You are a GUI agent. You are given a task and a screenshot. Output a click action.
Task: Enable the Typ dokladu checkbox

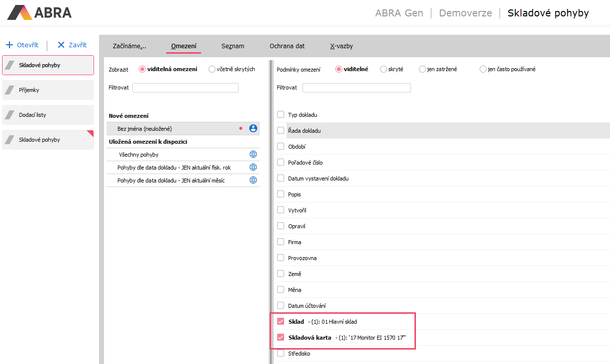281,115
